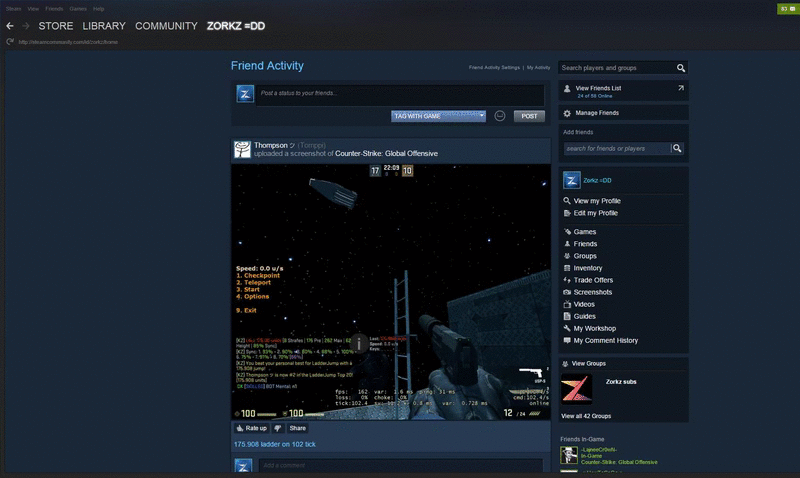800x478 pixels.
Task: Open the CS:GO screenshot thumbnail
Action: click(x=391, y=292)
